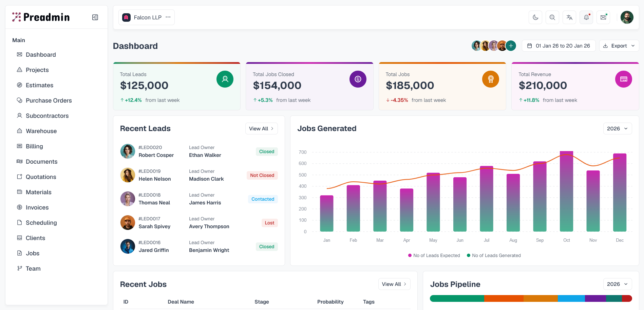Click the Team branch icon
Viewport: 644px width, 310px height.
point(20,268)
